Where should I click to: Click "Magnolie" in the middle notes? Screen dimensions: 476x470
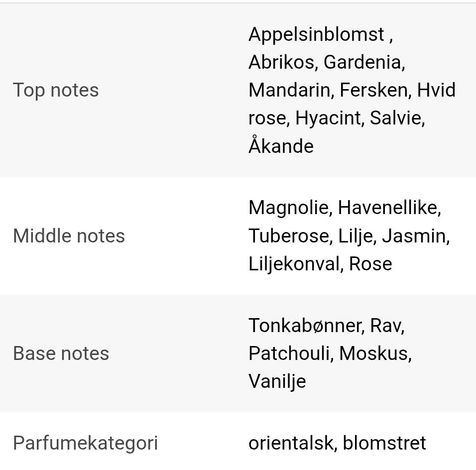tap(288, 207)
